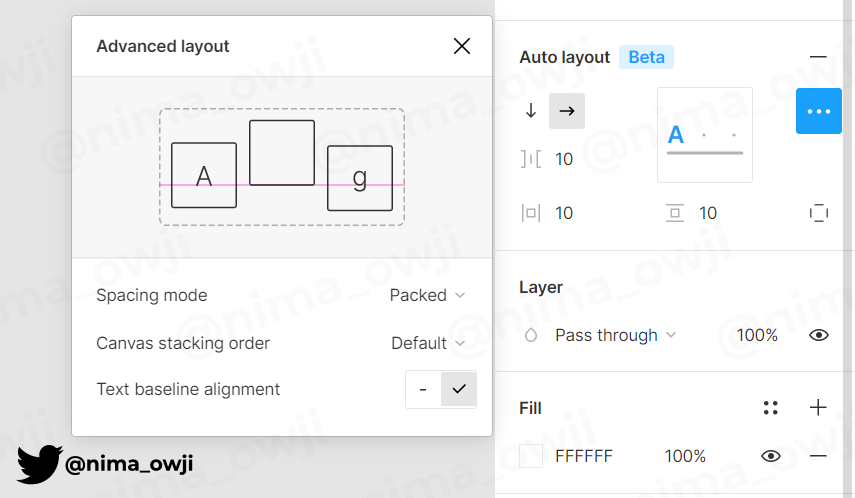Remove the FFFFFF fill

(818, 456)
